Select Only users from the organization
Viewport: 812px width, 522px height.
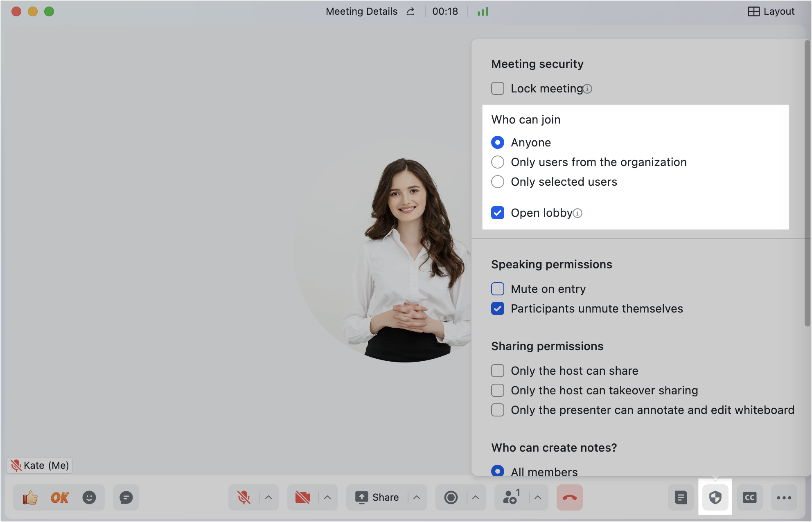[x=498, y=162]
